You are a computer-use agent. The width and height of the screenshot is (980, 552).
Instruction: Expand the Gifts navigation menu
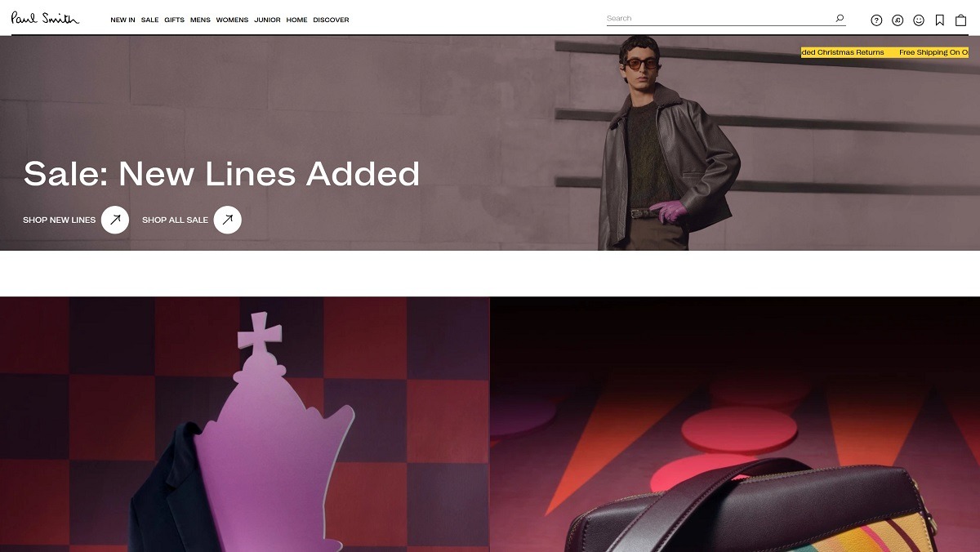click(x=174, y=20)
